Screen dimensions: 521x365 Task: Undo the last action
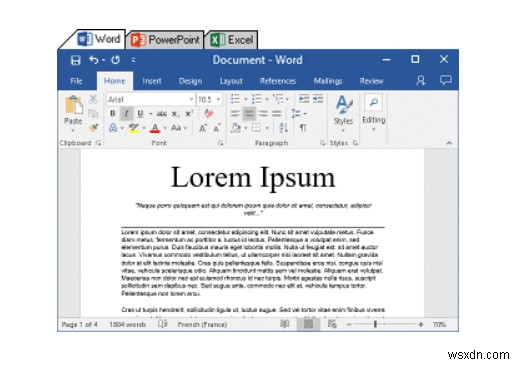94,60
